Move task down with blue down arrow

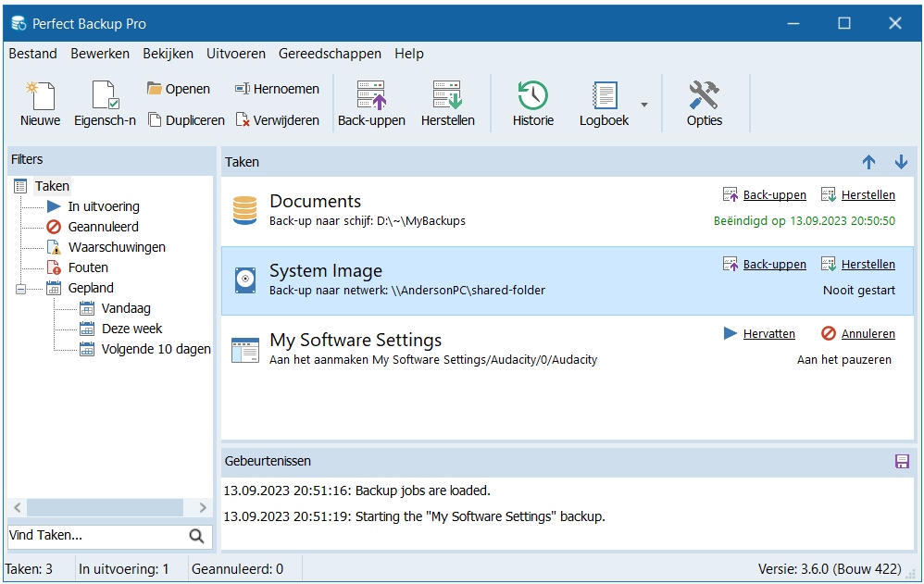pos(901,162)
